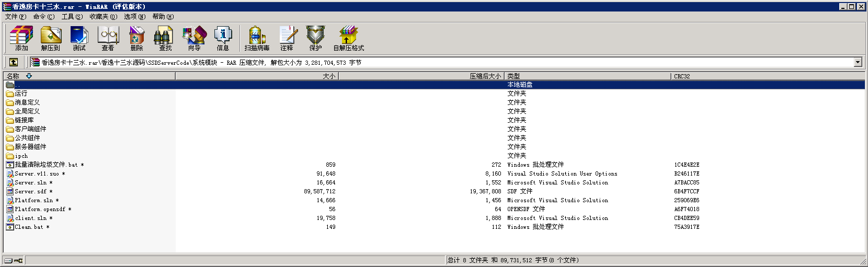Screen dimensions: 868x267
Task: Open the 查看 (View) tool
Action: click(x=108, y=39)
